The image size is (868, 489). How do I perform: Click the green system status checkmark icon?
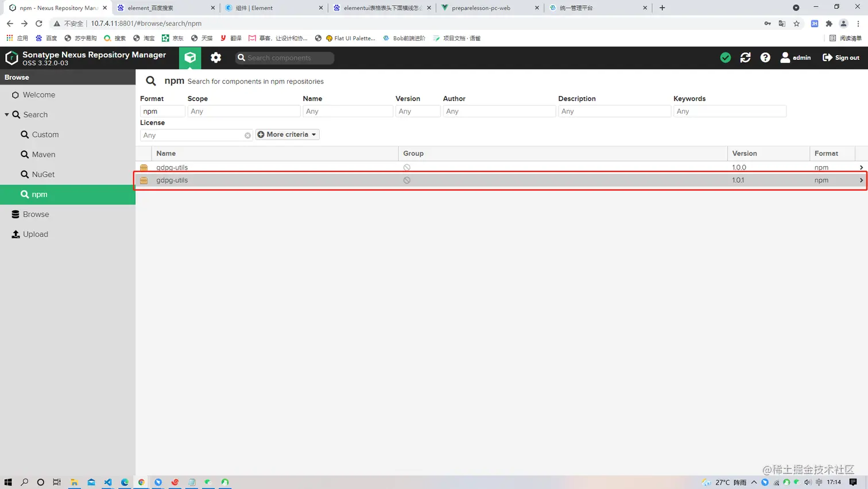tap(726, 57)
